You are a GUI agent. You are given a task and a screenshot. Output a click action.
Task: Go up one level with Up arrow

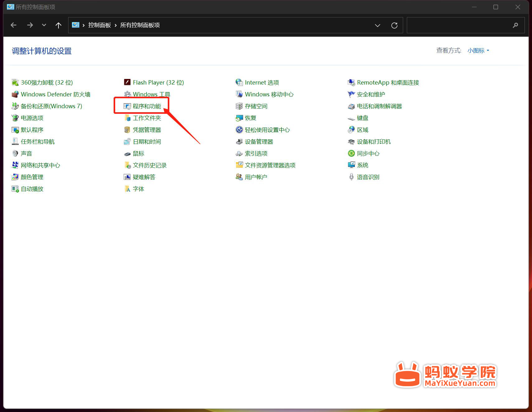coord(58,25)
